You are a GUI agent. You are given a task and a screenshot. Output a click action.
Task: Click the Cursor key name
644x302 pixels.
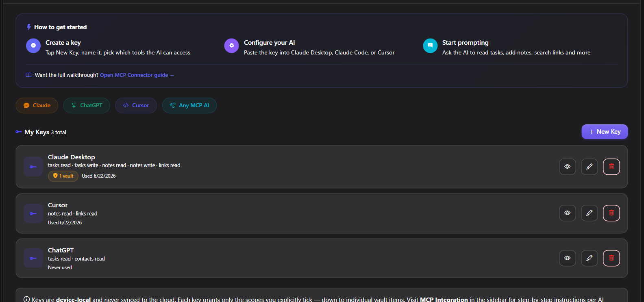(x=58, y=205)
